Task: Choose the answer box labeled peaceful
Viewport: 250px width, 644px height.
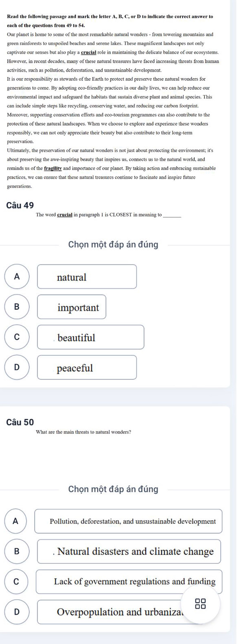Action: tap(87, 367)
